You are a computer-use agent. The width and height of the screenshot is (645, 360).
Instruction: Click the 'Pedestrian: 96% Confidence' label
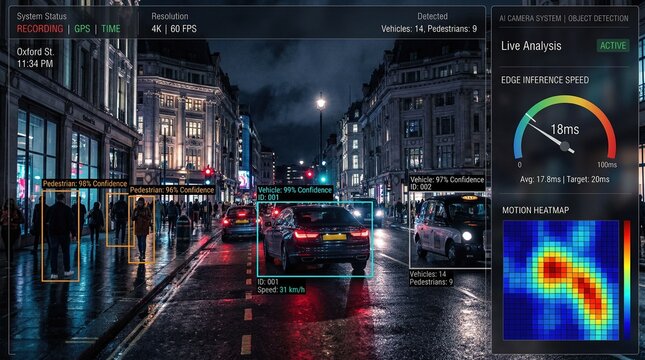coord(172,190)
